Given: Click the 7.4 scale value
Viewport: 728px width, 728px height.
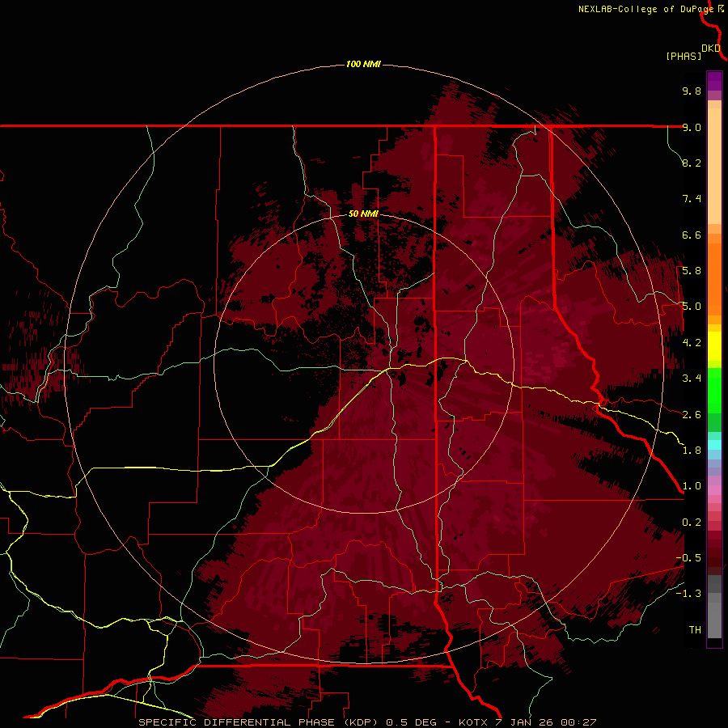Looking at the screenshot, I should coord(692,199).
